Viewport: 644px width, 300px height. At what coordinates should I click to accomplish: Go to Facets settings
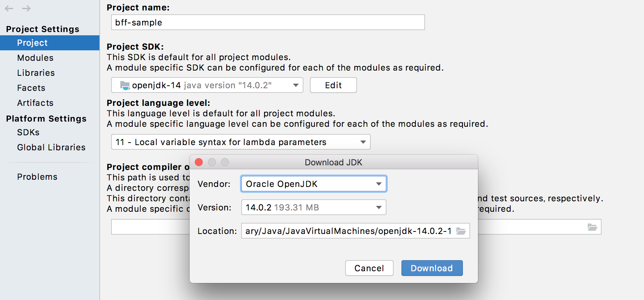(31, 88)
